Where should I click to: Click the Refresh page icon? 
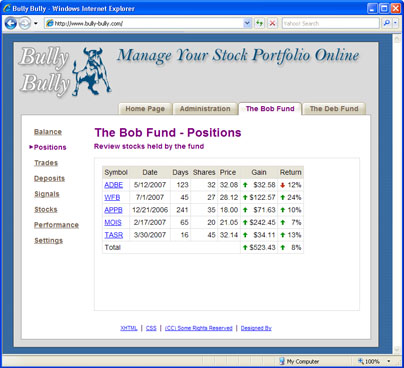tap(259, 23)
